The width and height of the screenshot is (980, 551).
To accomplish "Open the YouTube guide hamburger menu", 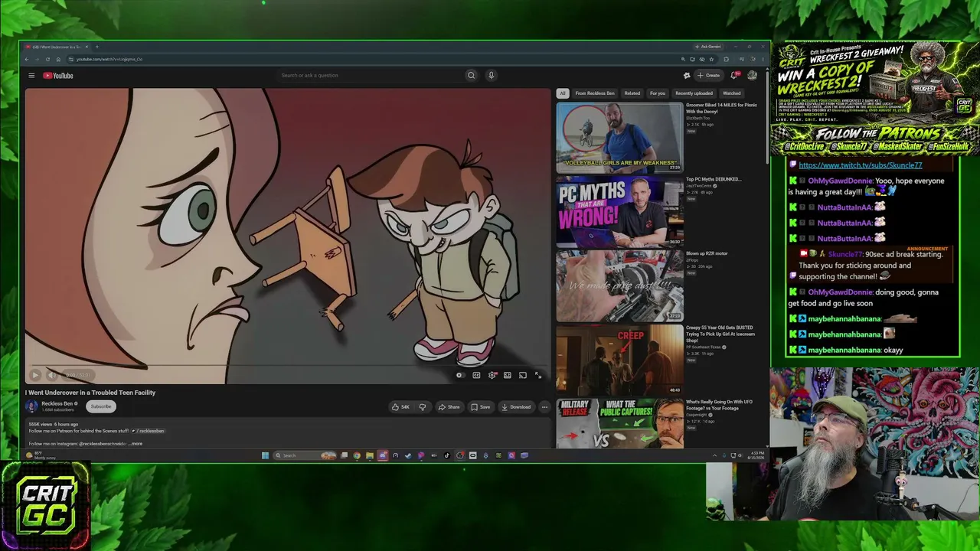I will [x=31, y=75].
